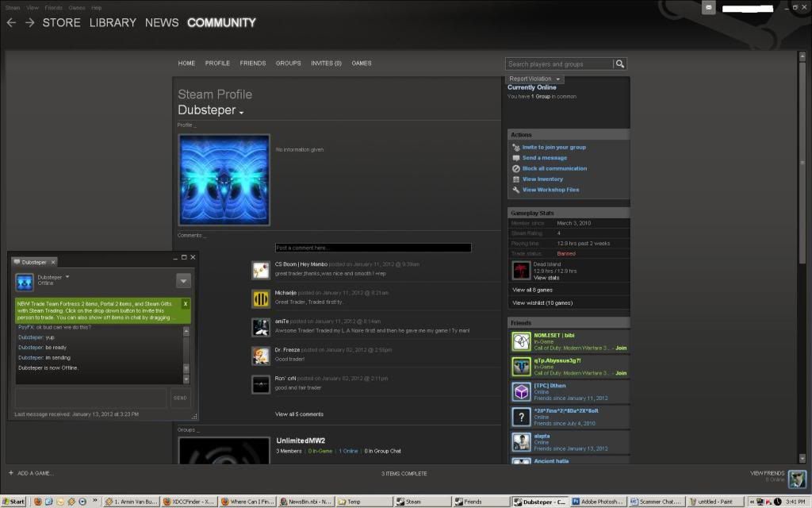Open the Report Violation dropdown

pyautogui.click(x=534, y=79)
